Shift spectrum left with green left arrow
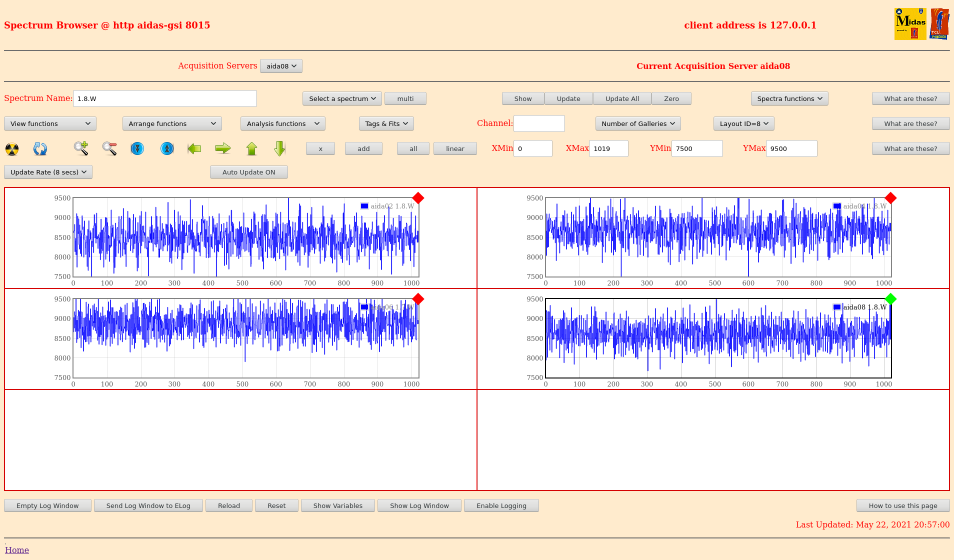Viewport: 954px width, 560px height. tap(194, 148)
